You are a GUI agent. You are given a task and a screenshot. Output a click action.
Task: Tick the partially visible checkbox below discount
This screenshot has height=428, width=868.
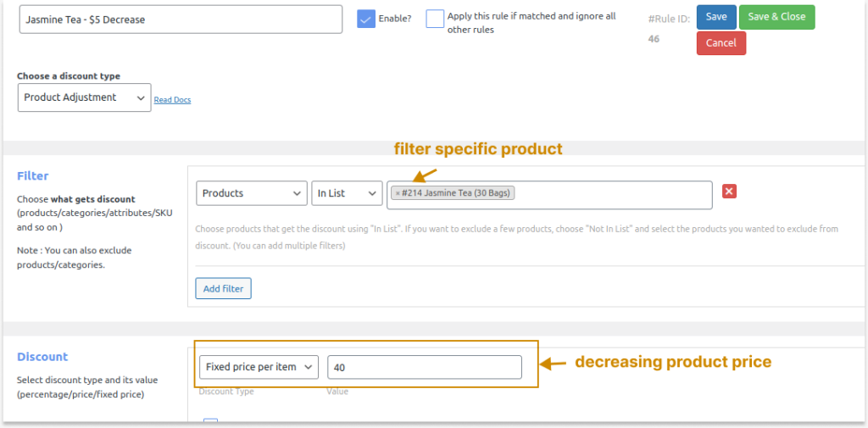pos(210,421)
